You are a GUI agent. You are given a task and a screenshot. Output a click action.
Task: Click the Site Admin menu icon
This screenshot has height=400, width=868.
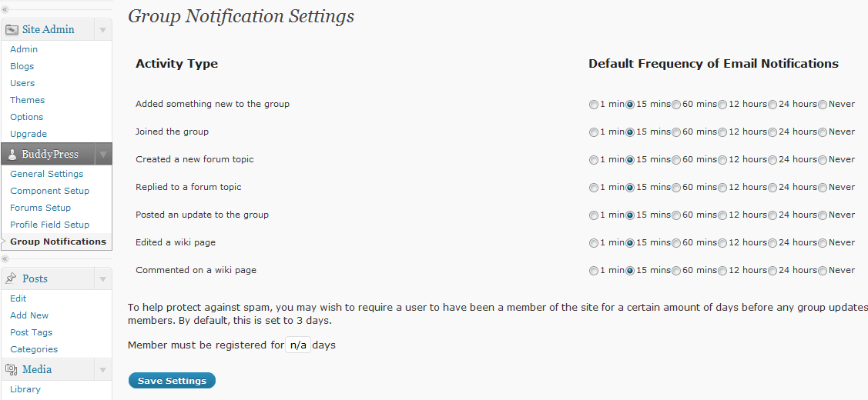pos(11,29)
